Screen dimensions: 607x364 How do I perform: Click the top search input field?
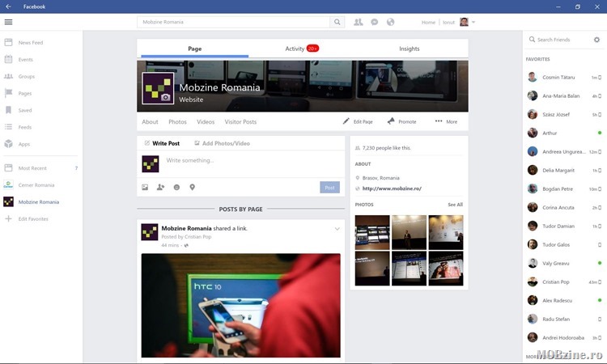pos(233,22)
